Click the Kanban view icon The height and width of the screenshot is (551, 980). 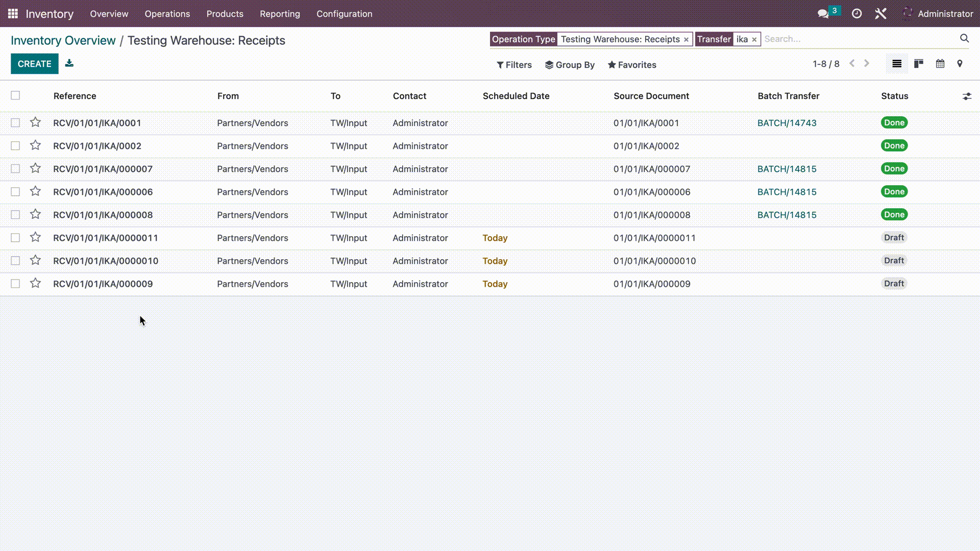(919, 64)
